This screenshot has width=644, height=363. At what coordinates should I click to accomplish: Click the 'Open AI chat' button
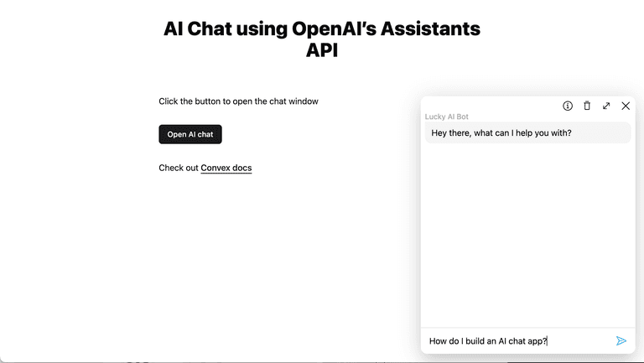(x=190, y=134)
